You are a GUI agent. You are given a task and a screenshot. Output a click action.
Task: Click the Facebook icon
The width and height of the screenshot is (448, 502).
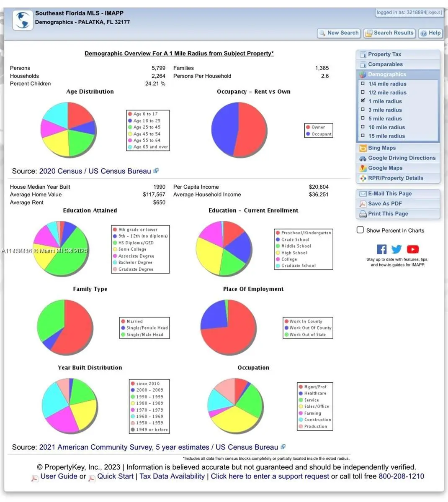point(381,249)
